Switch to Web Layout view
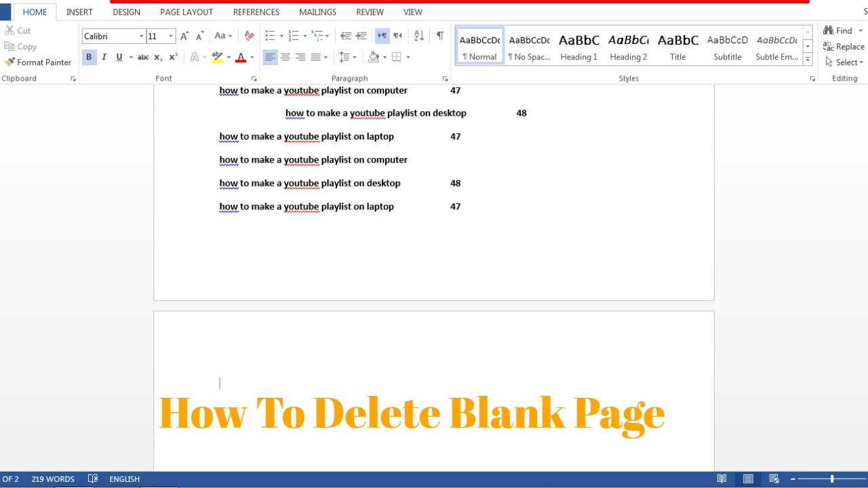Image resolution: width=868 pixels, height=488 pixels. (774, 479)
